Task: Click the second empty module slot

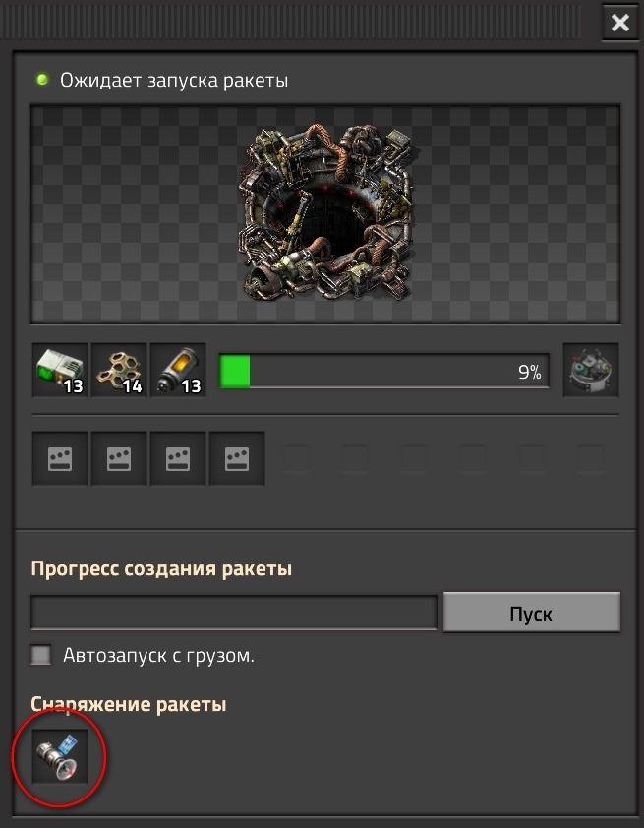Action: (119, 458)
